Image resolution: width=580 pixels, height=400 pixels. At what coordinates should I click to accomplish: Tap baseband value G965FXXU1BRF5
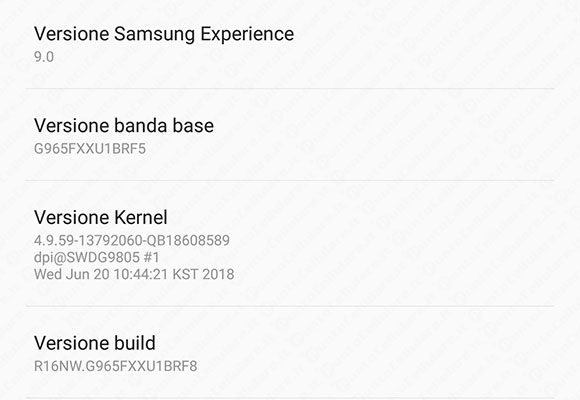tap(90, 149)
